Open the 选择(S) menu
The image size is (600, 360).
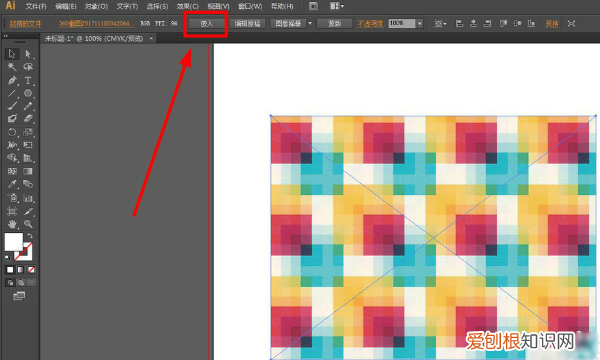157,7
